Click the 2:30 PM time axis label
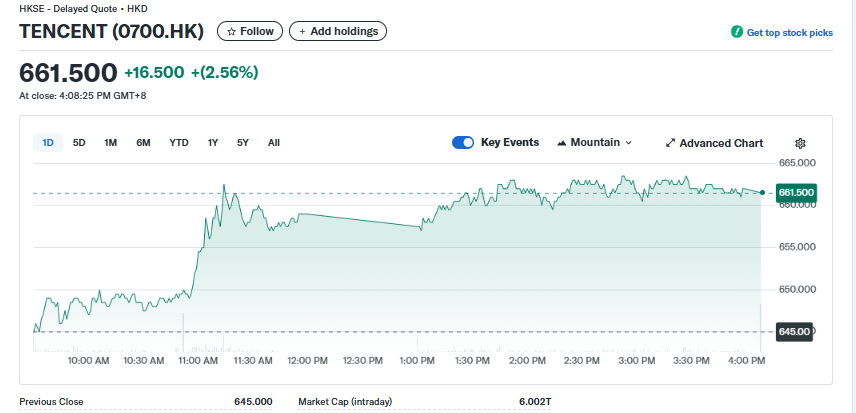 582,361
